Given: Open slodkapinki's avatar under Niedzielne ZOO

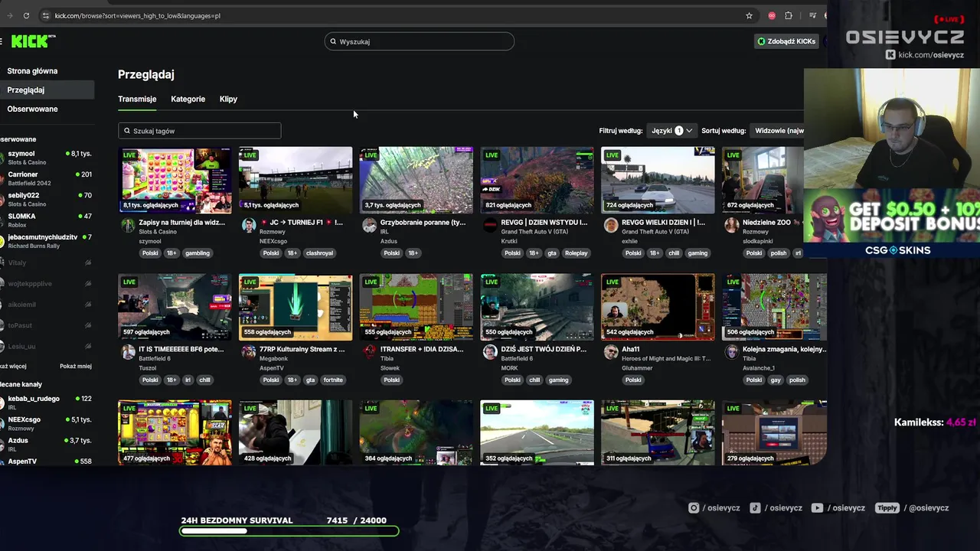Looking at the screenshot, I should point(732,225).
